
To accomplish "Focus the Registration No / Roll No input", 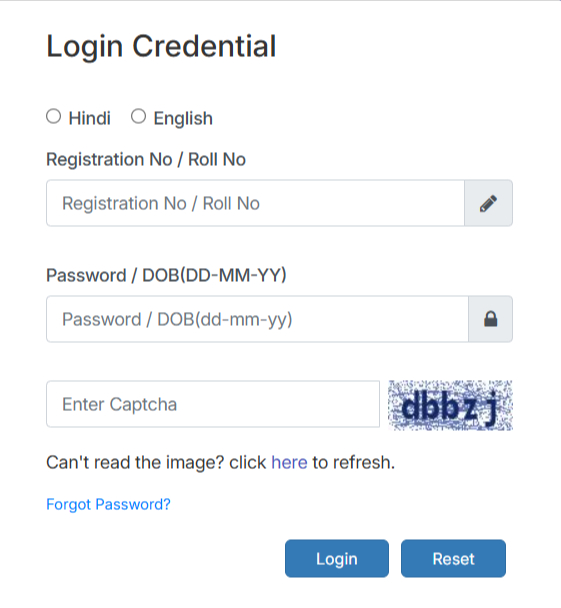I will click(x=255, y=203).
